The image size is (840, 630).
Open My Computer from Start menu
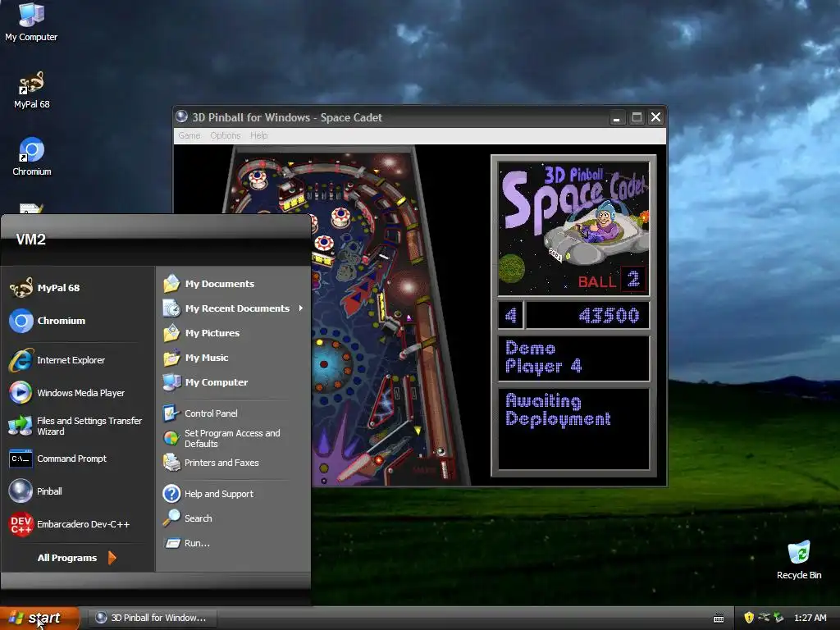(x=232, y=382)
